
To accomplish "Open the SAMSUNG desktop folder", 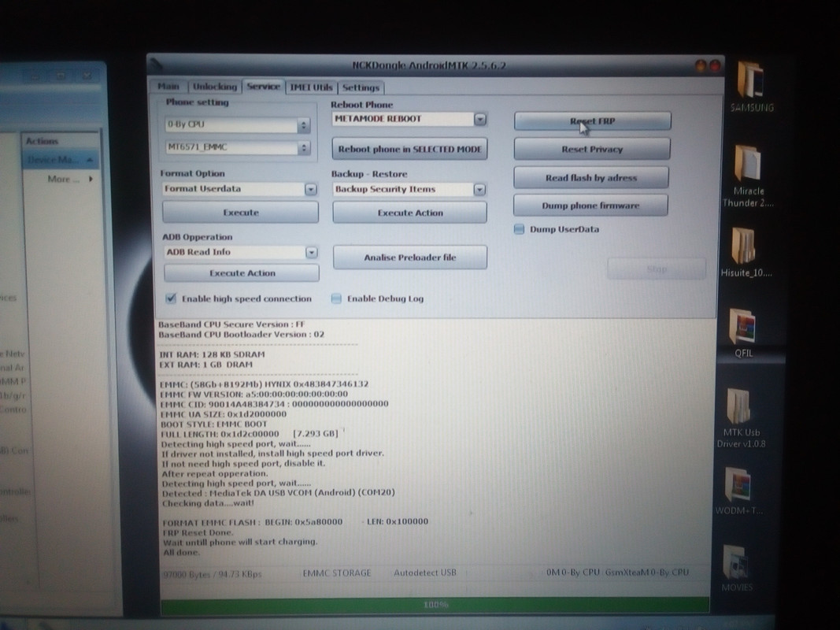I will 750,87.
